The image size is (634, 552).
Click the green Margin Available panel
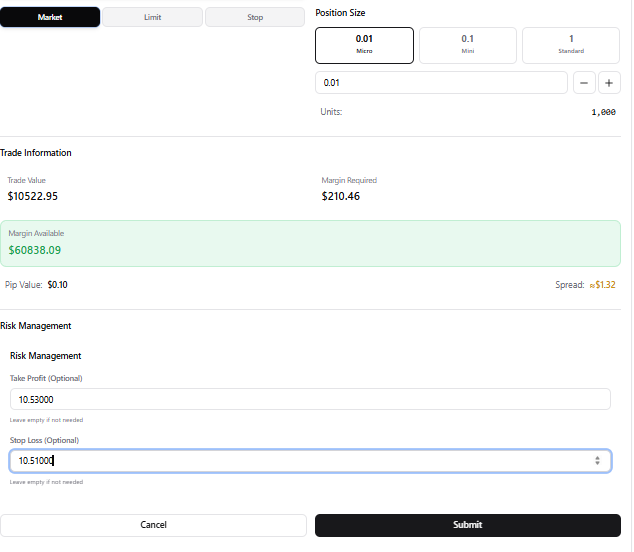click(309, 243)
